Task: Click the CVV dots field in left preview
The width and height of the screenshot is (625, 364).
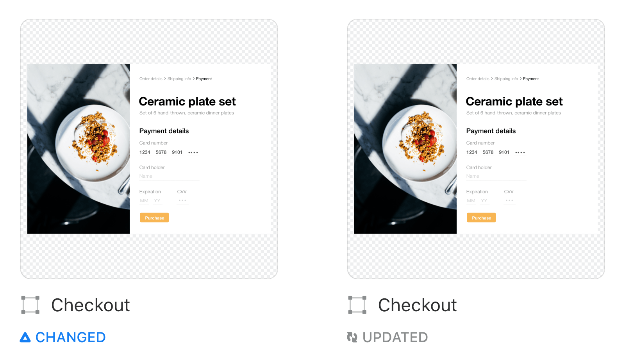Action: point(182,201)
